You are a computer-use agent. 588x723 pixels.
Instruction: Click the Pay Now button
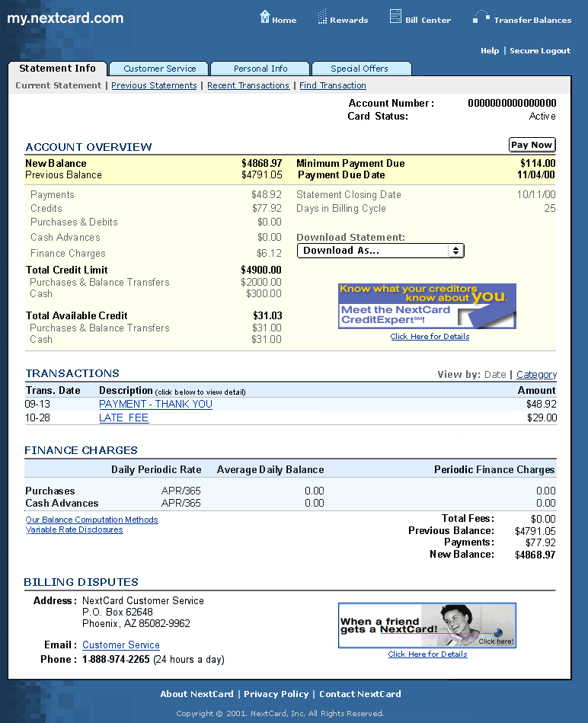coord(532,145)
